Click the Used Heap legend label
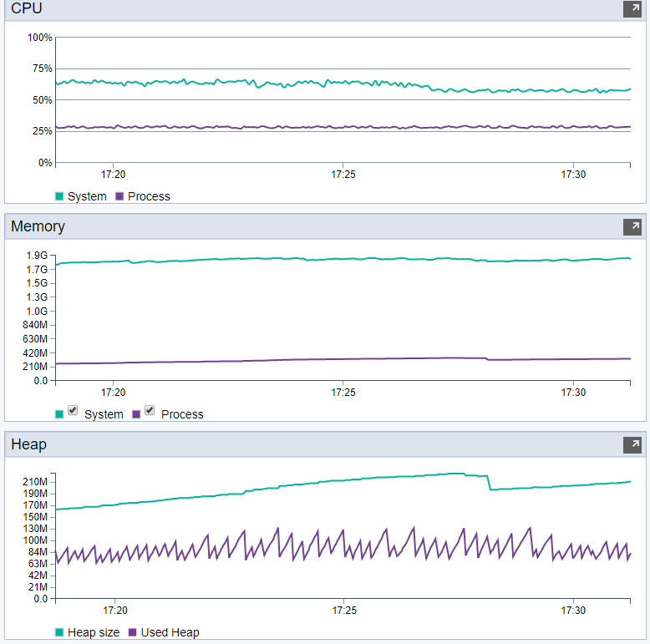 coord(170,632)
